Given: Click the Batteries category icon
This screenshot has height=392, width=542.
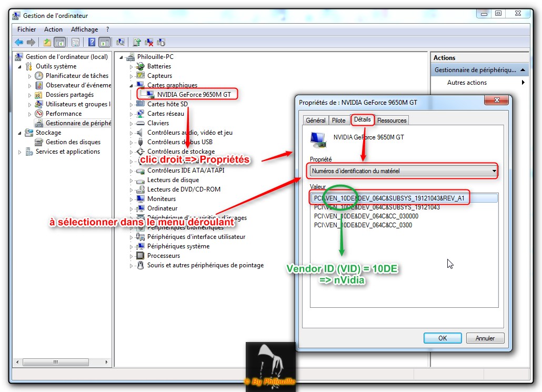Looking at the screenshot, I should click(x=140, y=66).
